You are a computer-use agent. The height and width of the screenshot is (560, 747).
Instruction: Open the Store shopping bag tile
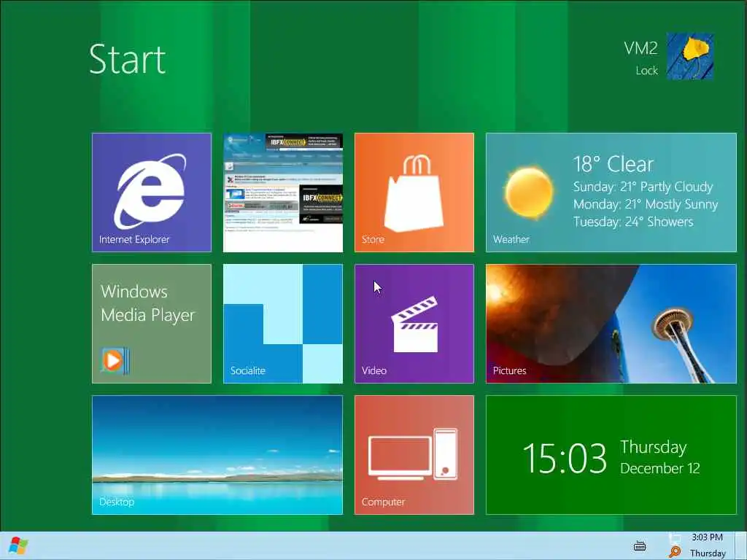[414, 192]
